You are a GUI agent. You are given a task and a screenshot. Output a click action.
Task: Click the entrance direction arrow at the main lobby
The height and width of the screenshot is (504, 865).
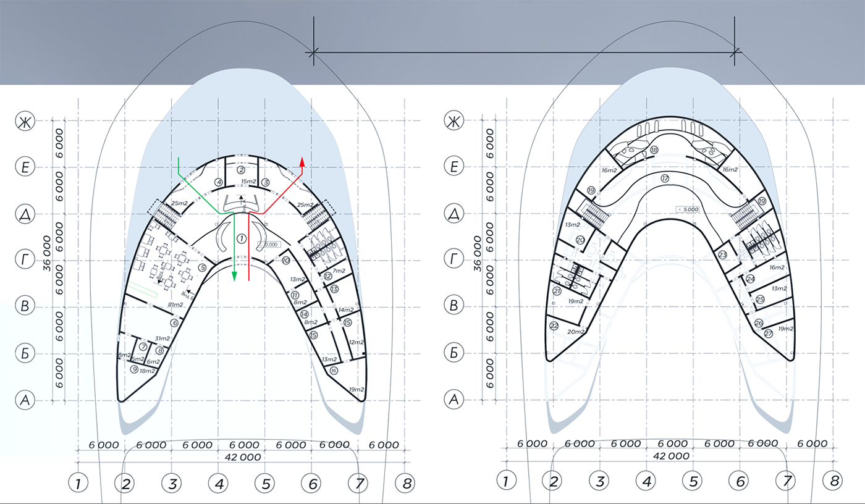(241, 198)
